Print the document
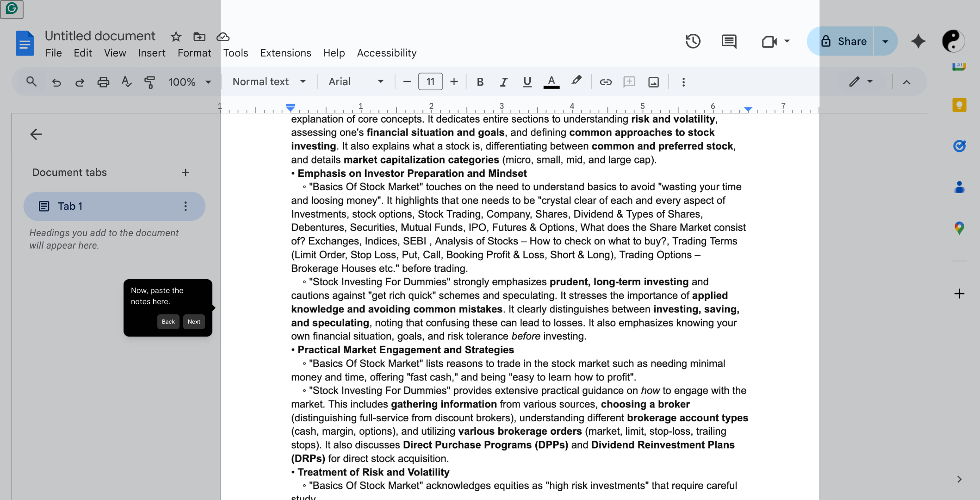Screen dimensions: 980x500 (103, 82)
